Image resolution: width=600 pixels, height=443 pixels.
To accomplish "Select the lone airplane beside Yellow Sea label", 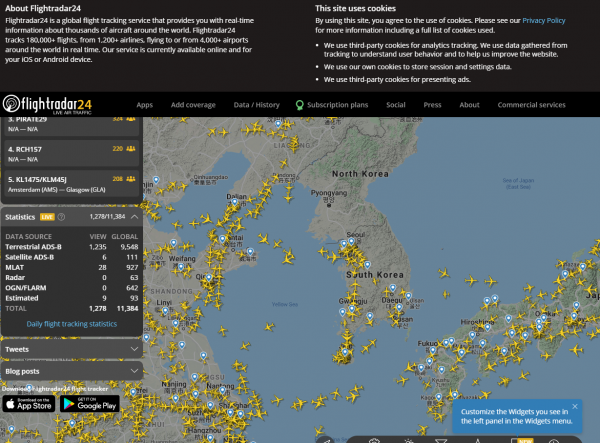I will click(x=269, y=326).
